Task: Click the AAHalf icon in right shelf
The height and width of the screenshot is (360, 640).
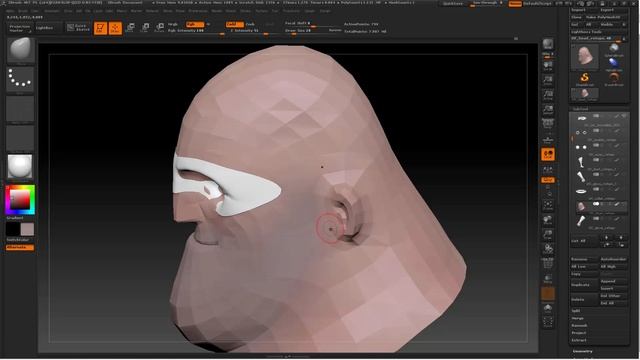Action: click(x=548, y=110)
